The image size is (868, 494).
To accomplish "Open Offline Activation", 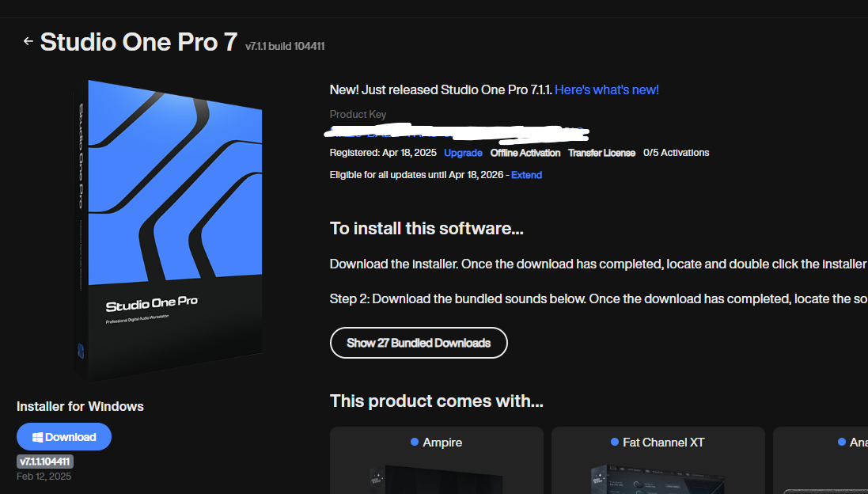I will (525, 153).
